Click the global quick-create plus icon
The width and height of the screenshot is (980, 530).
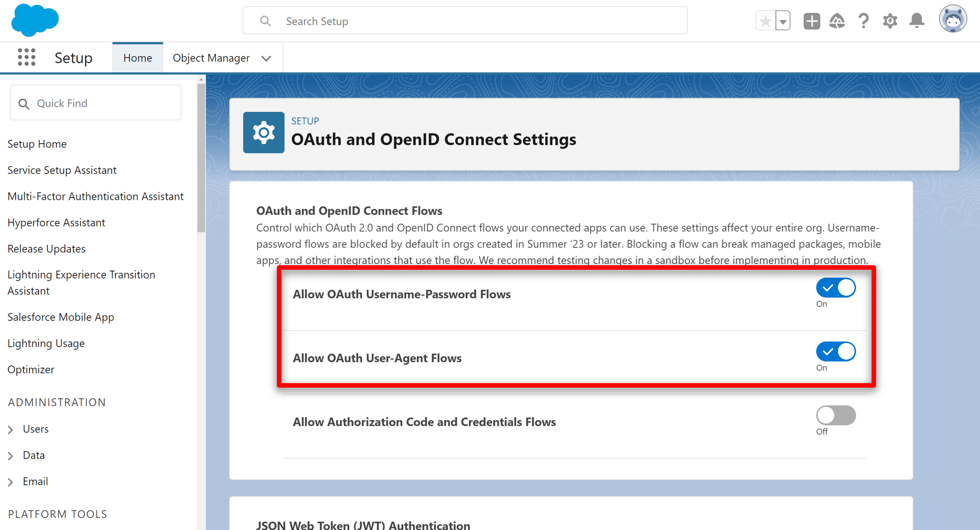[x=812, y=20]
